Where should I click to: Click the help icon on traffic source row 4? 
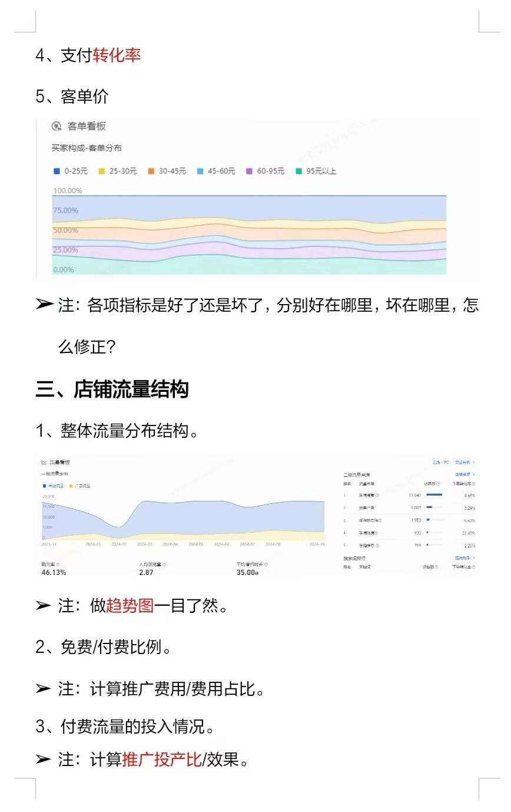click(376, 533)
